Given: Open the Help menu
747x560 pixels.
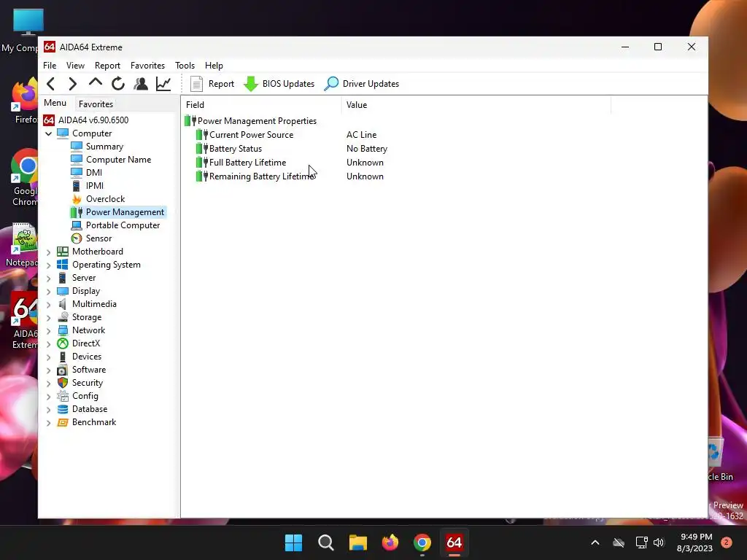Looking at the screenshot, I should 214,65.
